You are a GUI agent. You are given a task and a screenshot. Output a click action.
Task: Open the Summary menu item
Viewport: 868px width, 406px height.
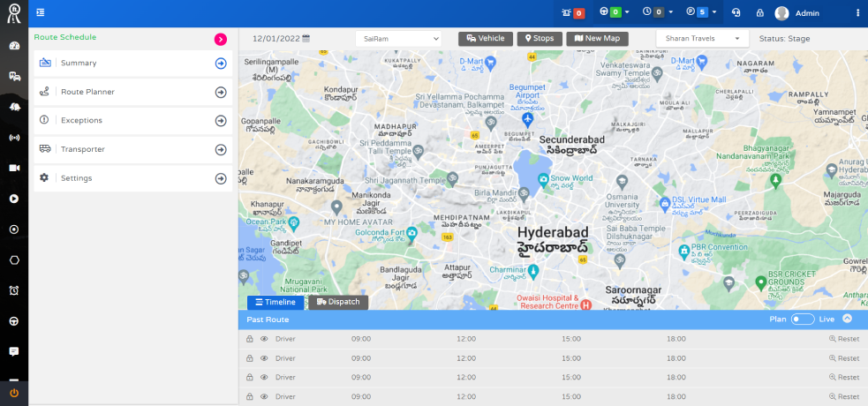132,64
